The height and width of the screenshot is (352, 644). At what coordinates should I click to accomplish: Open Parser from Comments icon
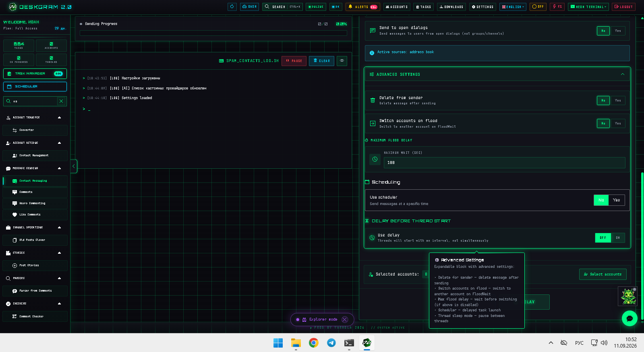(15, 291)
